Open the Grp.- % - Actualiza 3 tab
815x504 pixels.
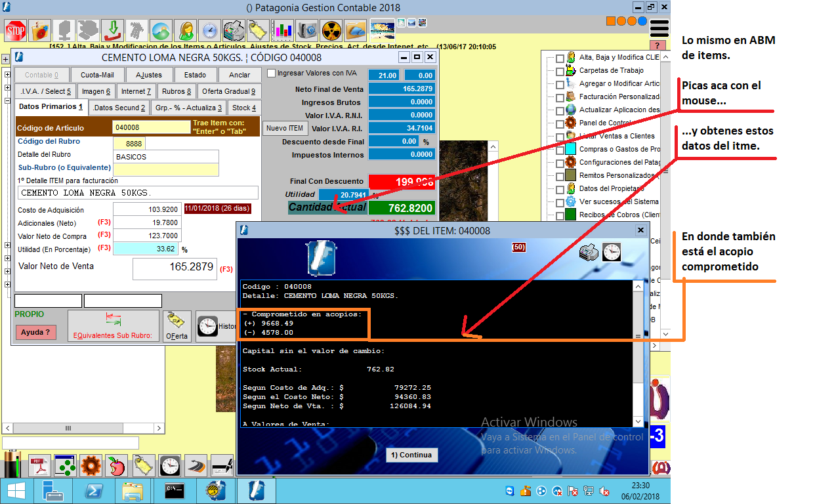189,108
